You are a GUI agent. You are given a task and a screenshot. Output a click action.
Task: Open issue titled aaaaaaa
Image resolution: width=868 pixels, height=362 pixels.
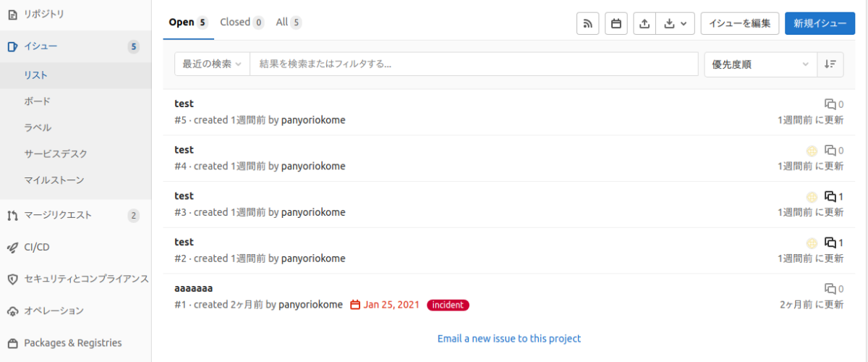coord(193,288)
